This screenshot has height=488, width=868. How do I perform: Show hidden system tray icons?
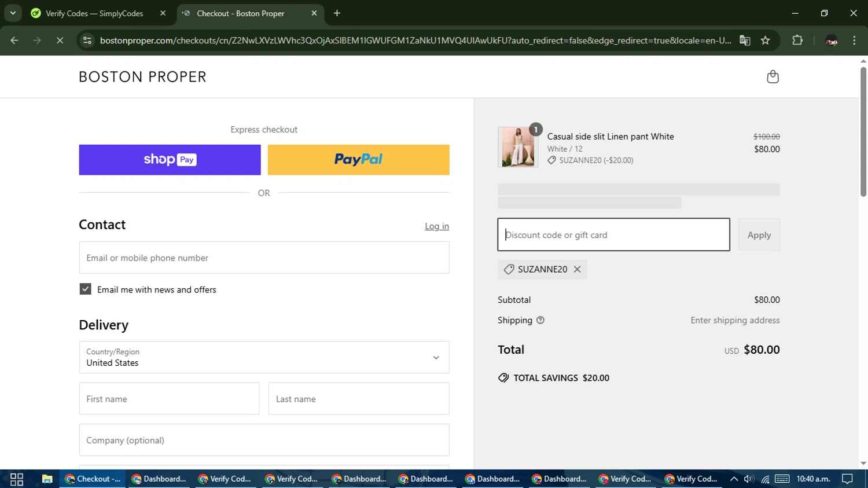tap(734, 479)
